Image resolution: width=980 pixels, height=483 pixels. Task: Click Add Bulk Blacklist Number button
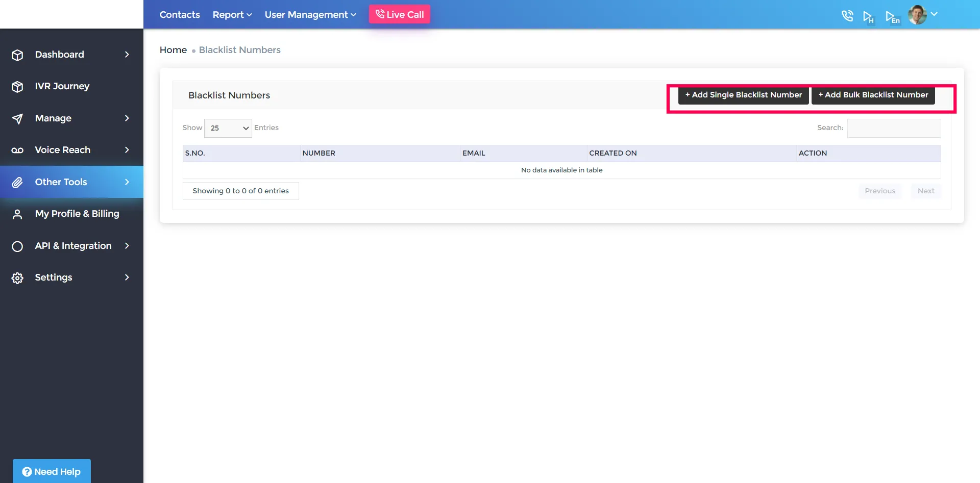873,95
